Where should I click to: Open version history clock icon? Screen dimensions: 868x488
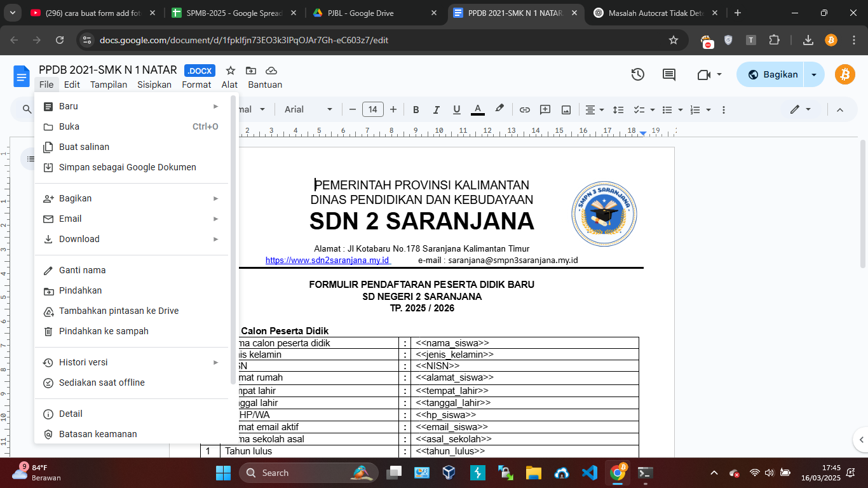click(638, 74)
